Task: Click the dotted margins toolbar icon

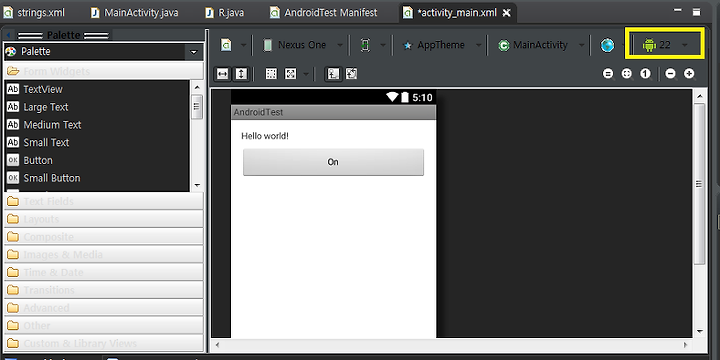Action: pos(271,74)
